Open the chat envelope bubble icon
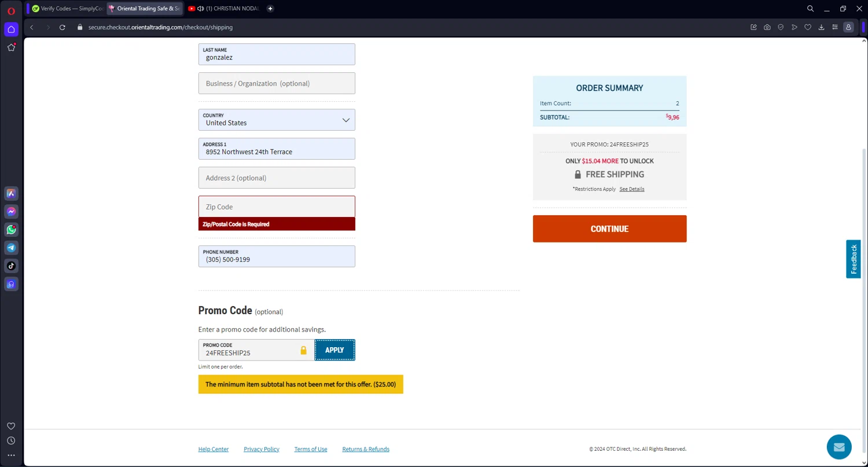The width and height of the screenshot is (868, 467). tap(839, 447)
